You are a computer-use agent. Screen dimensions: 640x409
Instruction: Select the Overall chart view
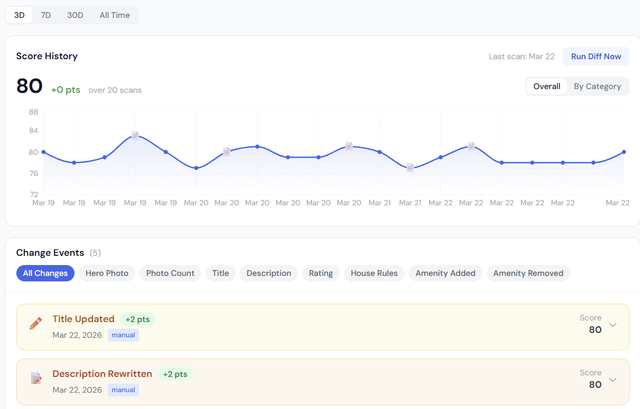547,87
